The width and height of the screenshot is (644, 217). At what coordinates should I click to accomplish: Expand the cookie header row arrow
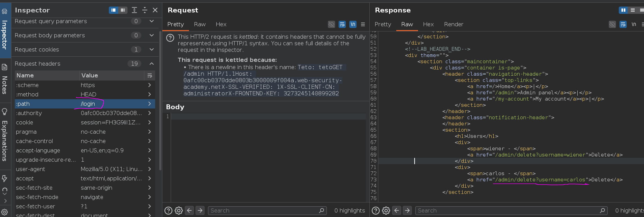150,122
